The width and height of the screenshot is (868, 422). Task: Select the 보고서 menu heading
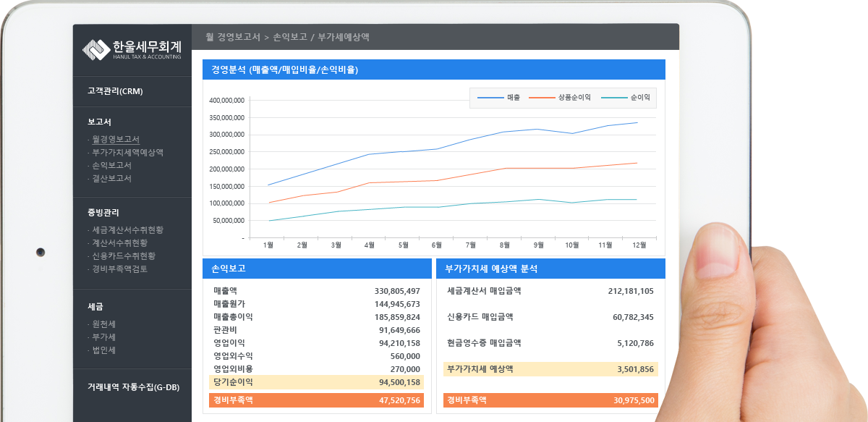tap(100, 122)
